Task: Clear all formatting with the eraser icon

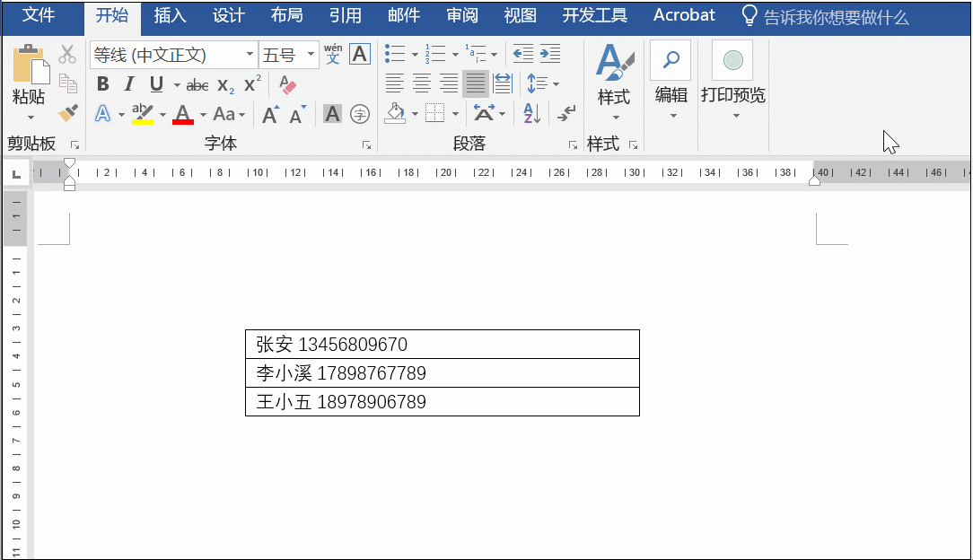Action: coord(287,83)
